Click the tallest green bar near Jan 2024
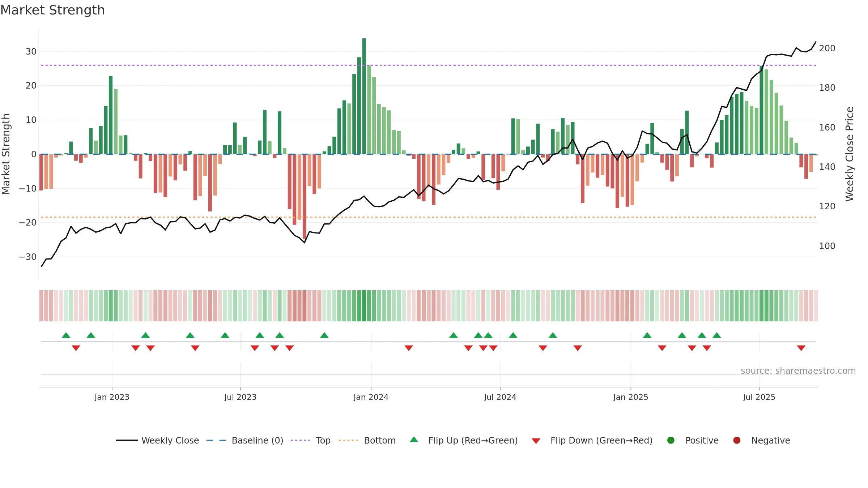Image resolution: width=868 pixels, height=488 pixels. pyautogui.click(x=364, y=96)
